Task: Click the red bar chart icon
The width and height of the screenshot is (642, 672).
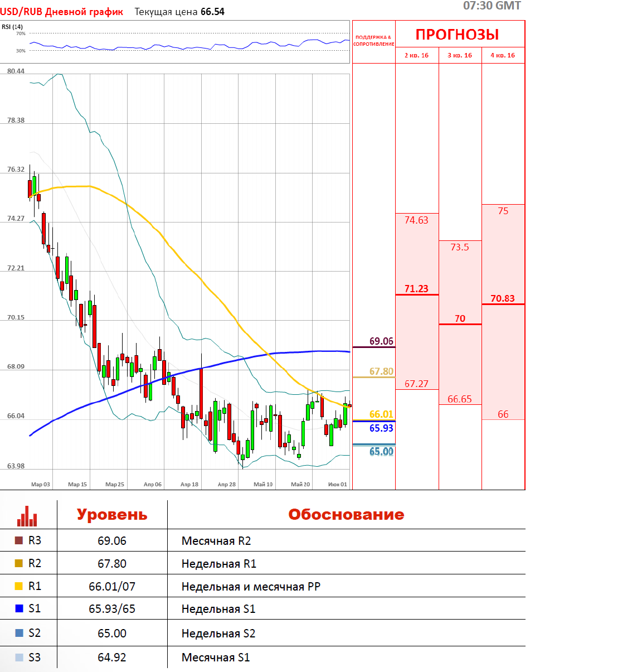Action: tap(27, 516)
